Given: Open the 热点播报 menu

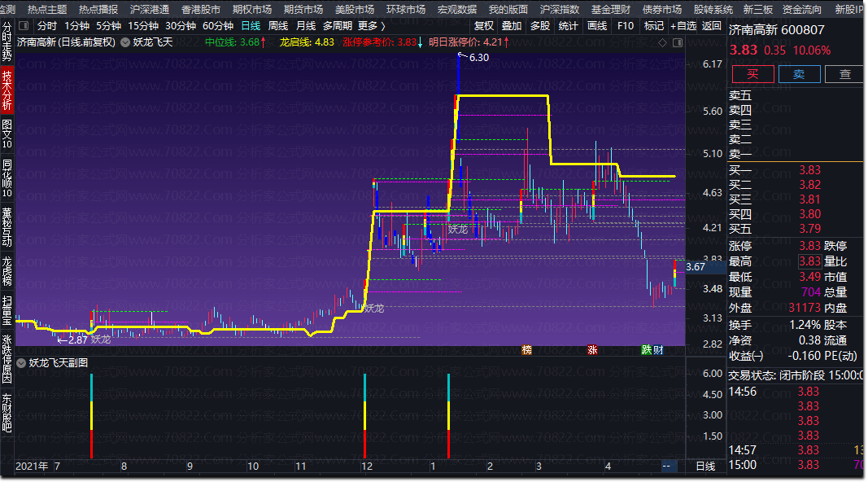Looking at the screenshot, I should (x=98, y=10).
